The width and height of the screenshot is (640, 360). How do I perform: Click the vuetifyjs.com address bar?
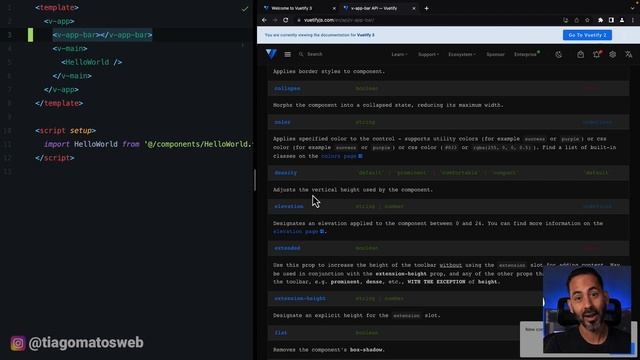429,20
